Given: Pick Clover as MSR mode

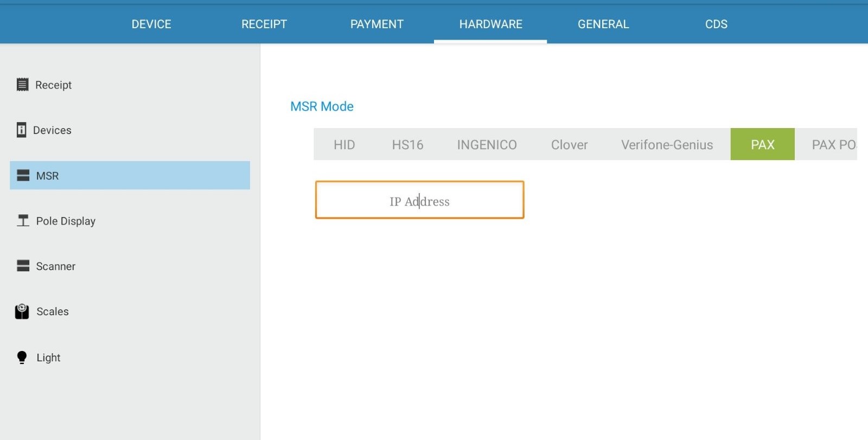Looking at the screenshot, I should click(569, 144).
